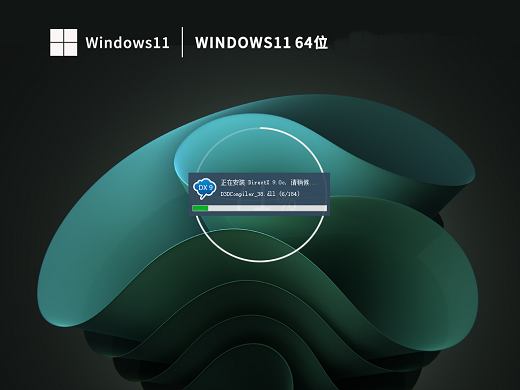Click the '正在安装 DirectX 9.0c' status line
Screen dimensions: 520x390
click(x=269, y=182)
